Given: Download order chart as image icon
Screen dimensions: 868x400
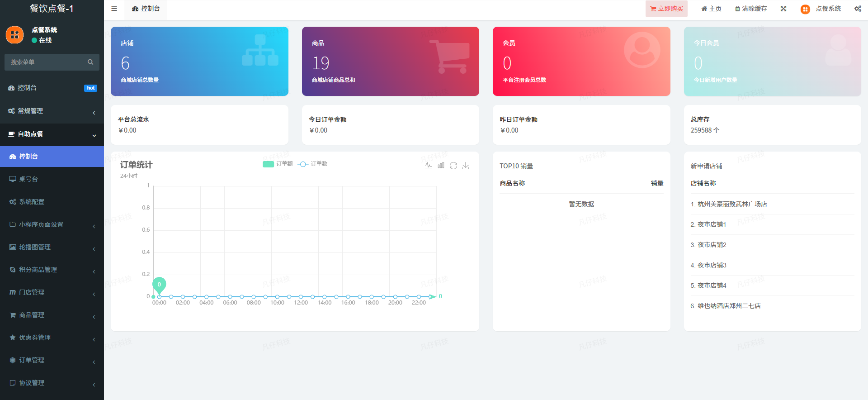Looking at the screenshot, I should 466,166.
